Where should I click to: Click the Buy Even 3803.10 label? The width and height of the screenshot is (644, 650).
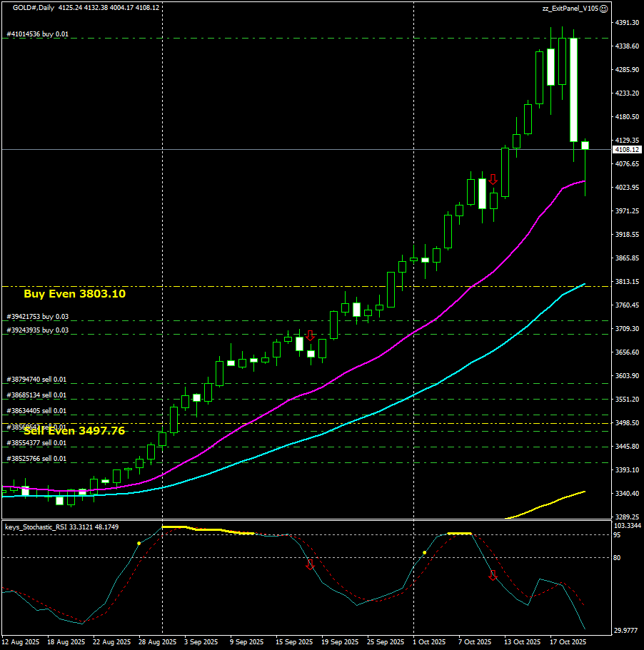coord(75,293)
